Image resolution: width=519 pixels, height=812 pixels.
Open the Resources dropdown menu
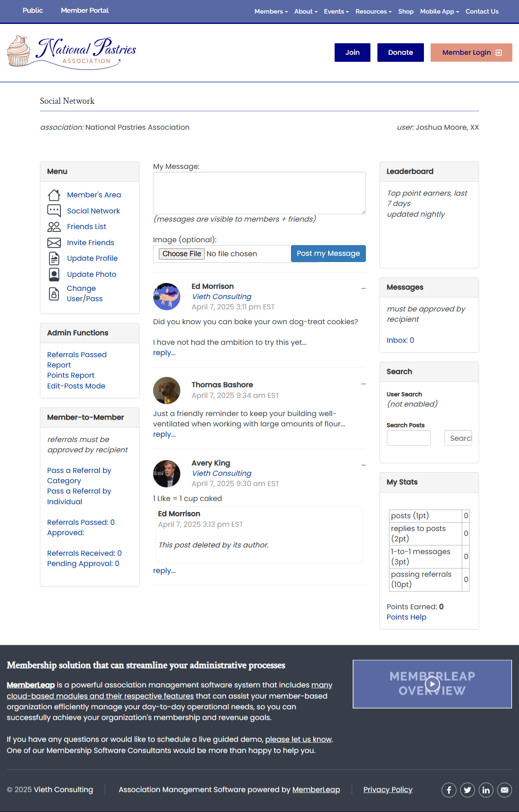(373, 12)
